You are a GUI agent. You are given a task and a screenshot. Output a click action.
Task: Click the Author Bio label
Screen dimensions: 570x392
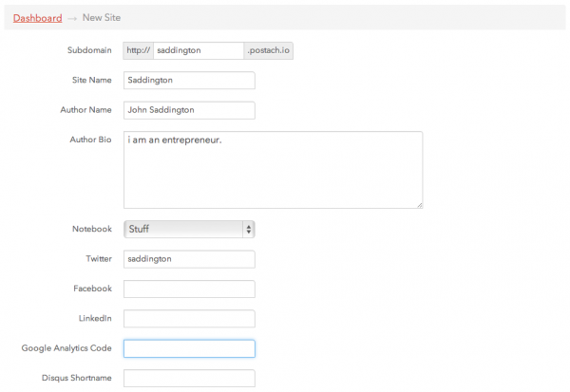tap(90, 140)
